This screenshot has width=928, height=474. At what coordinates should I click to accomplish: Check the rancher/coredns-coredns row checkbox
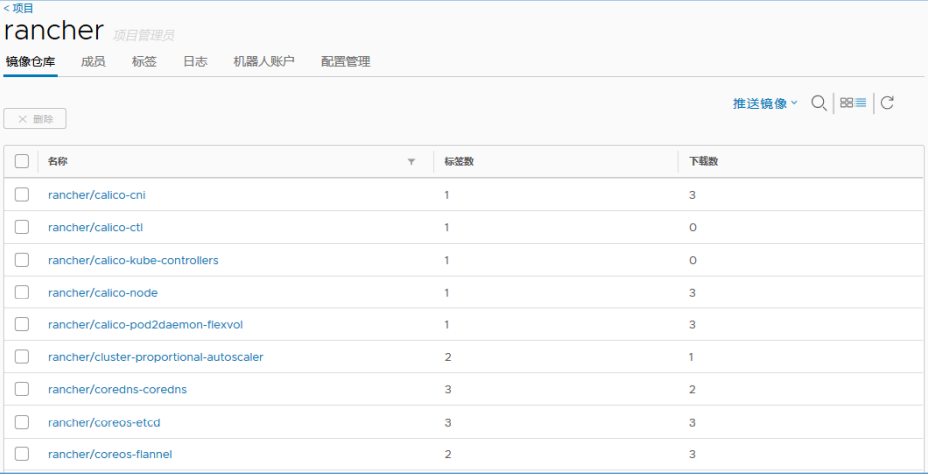click(x=22, y=389)
